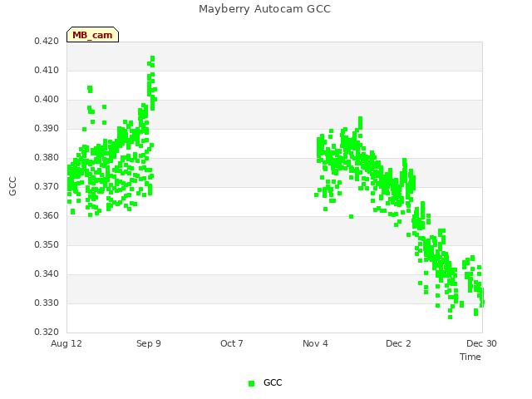Click the GCC legend label

pos(273,382)
